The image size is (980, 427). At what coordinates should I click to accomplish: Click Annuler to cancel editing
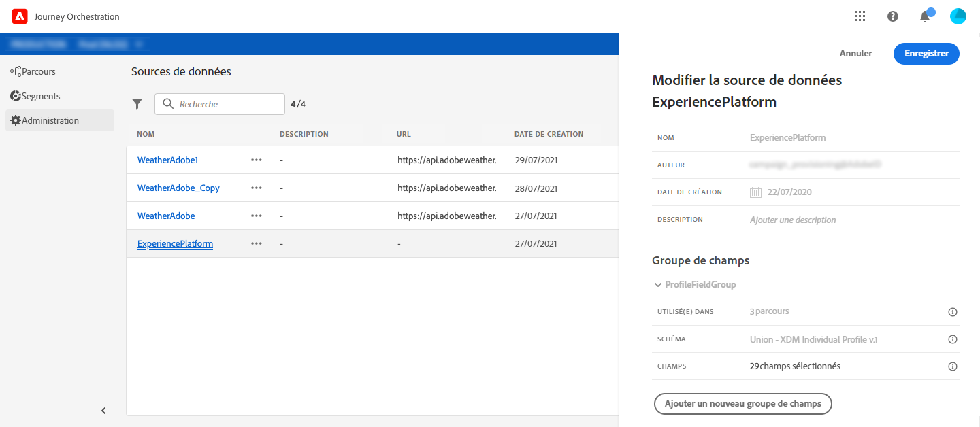point(855,53)
